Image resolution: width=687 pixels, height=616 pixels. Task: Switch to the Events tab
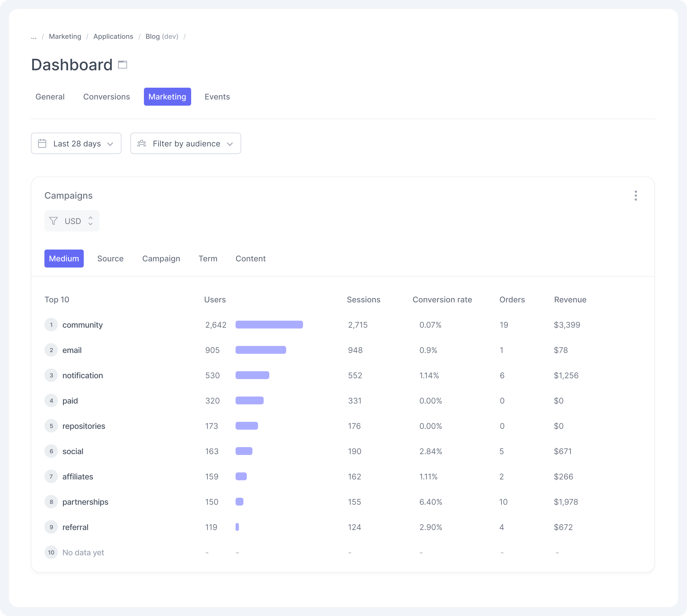coord(217,96)
